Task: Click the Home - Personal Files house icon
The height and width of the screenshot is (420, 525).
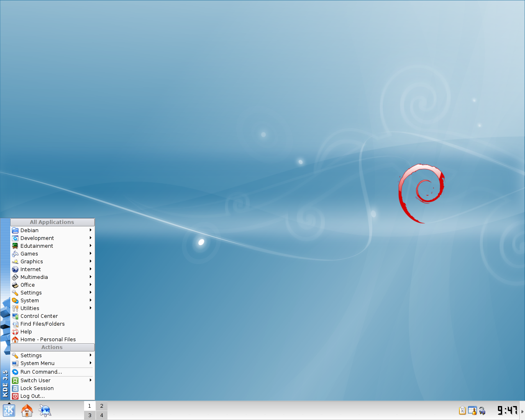Action: coord(15,340)
